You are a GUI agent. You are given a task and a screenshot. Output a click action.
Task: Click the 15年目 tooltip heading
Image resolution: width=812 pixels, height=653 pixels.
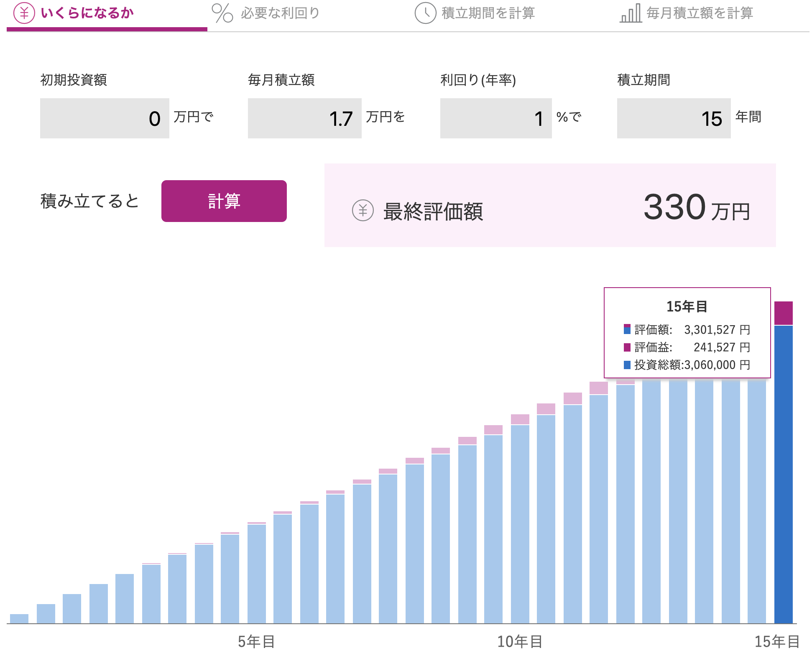coord(687,306)
